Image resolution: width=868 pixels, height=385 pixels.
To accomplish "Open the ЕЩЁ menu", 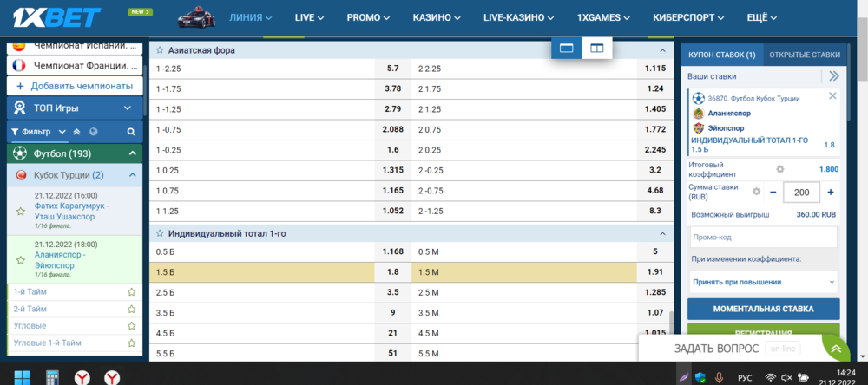I will click(x=762, y=17).
